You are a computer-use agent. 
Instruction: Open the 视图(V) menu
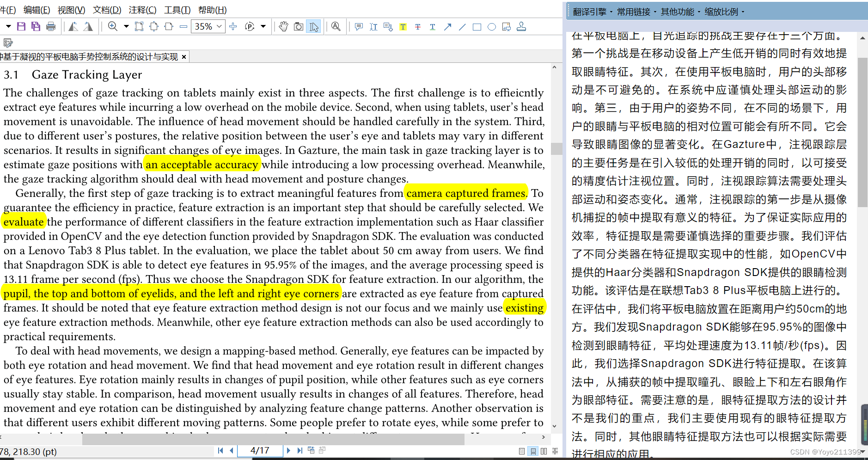(x=71, y=10)
